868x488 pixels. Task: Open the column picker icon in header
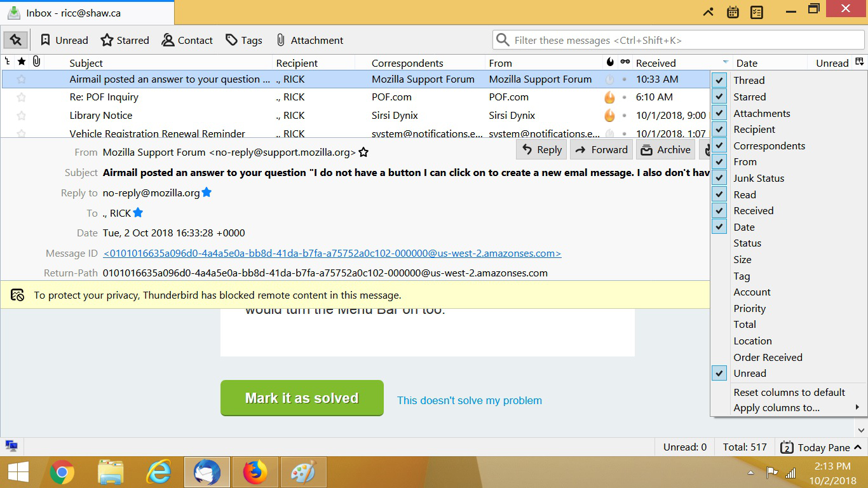860,62
